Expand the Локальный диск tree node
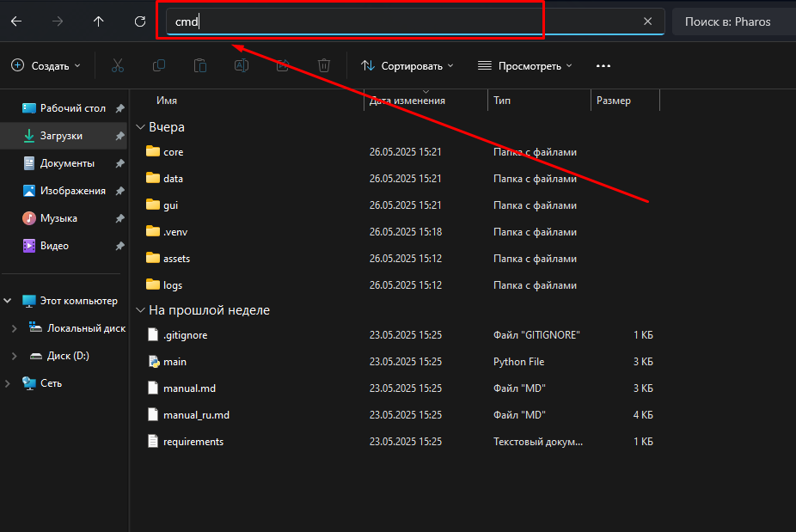Screen dimensions: 796x532 pos(15,328)
